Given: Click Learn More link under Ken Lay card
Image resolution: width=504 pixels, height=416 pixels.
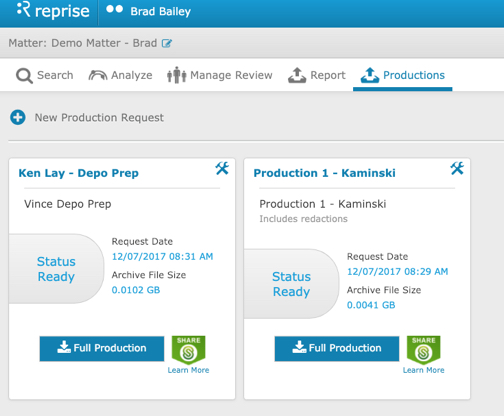Looking at the screenshot, I should click(188, 370).
